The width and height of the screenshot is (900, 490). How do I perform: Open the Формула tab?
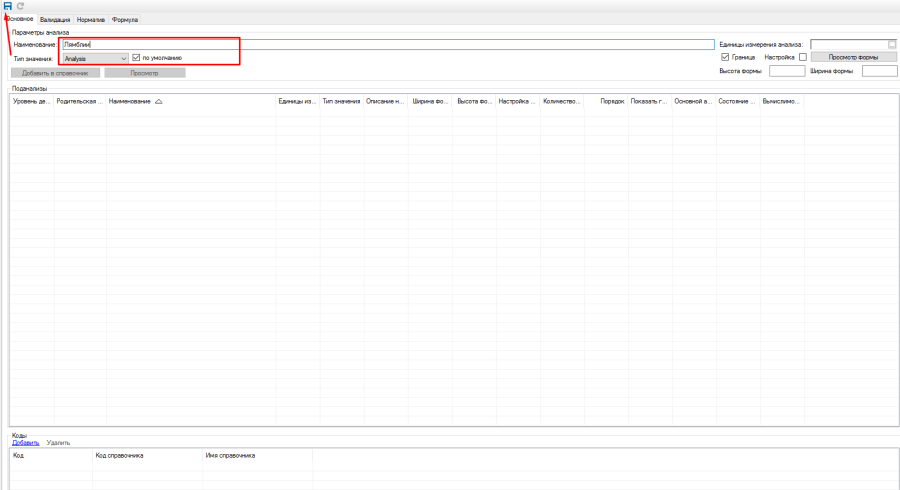pos(125,20)
